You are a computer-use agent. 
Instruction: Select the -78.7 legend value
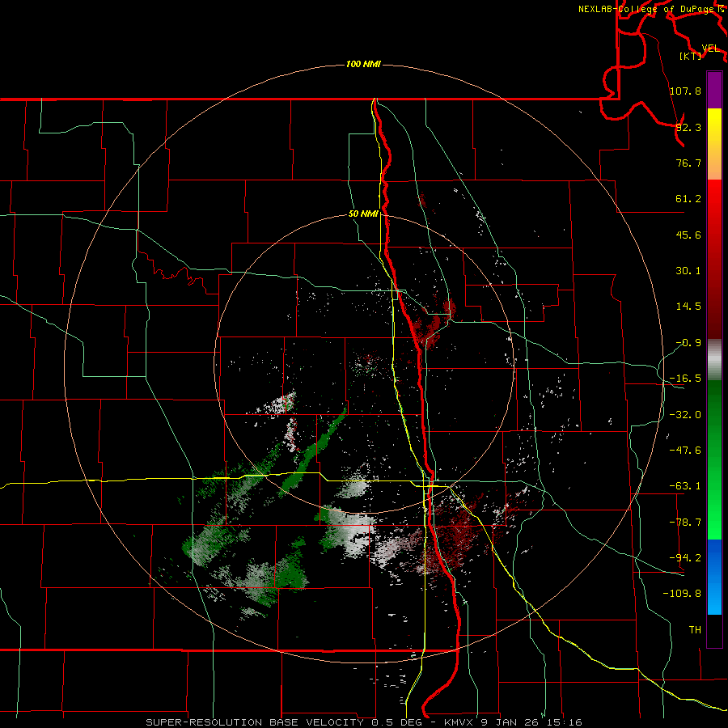(685, 522)
